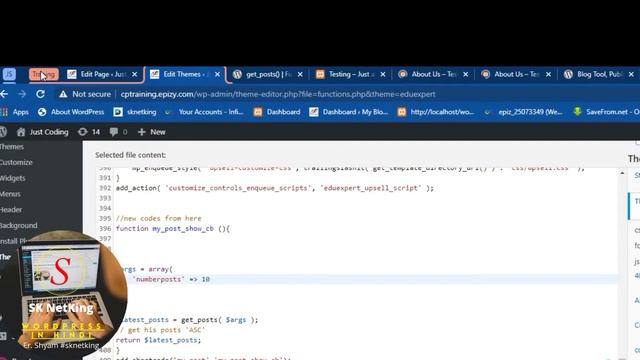Open Just Coding site home link
This screenshot has height=360, width=640.
42,132
